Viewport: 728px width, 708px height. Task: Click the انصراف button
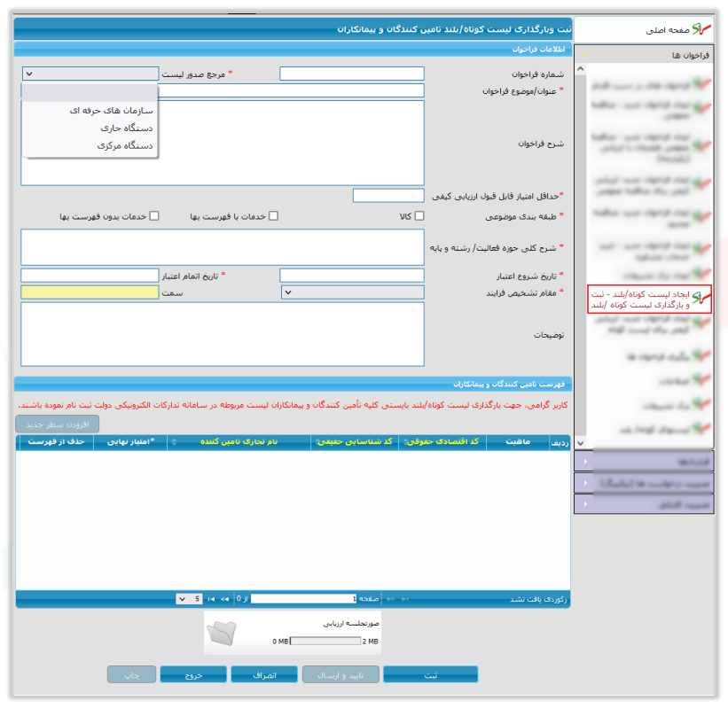pos(264,675)
